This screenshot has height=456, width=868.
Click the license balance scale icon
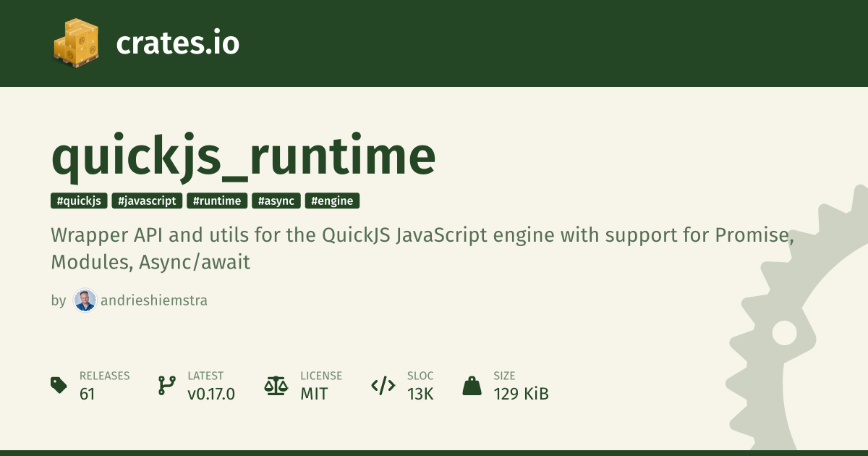coord(276,385)
